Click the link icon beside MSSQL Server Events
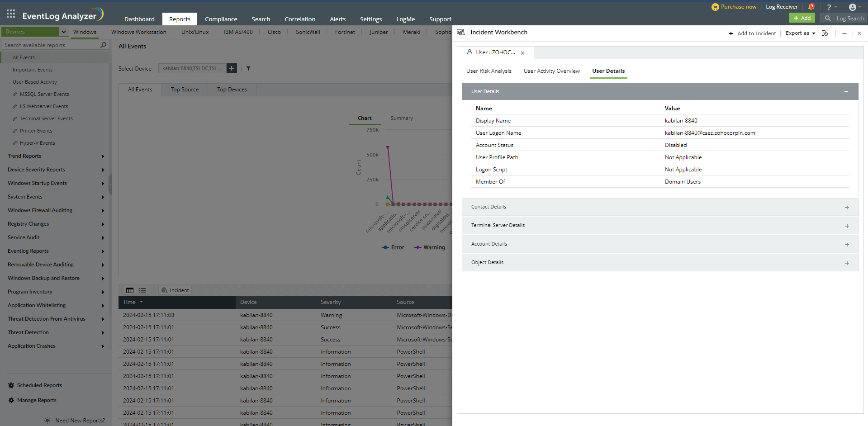The width and height of the screenshot is (868, 426). 15,95
